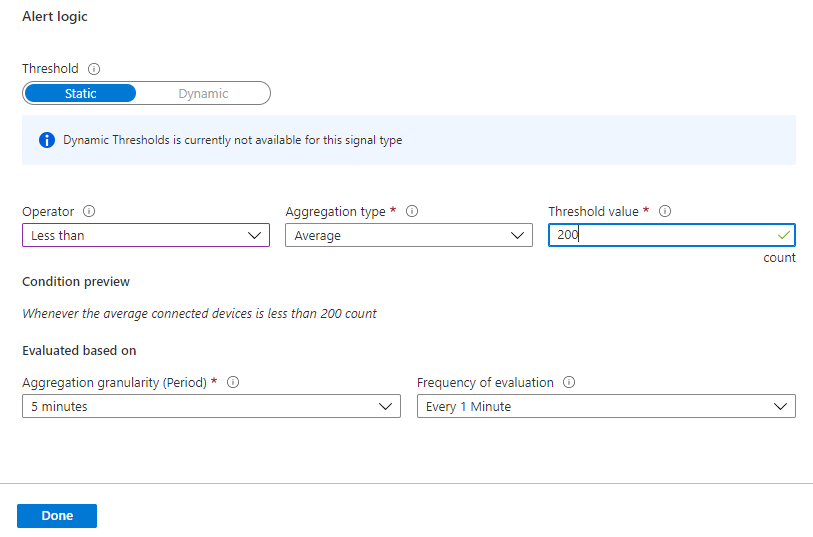Click the Dynamic Thresholds unavailable message
The image size is (813, 537).
tap(232, 141)
